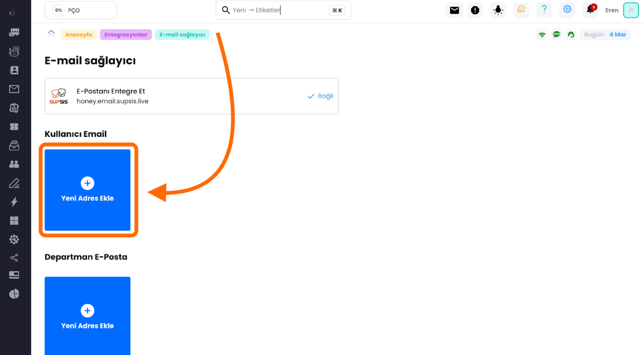Open the pie chart reports icon
This screenshot has width=644, height=355.
point(14,294)
